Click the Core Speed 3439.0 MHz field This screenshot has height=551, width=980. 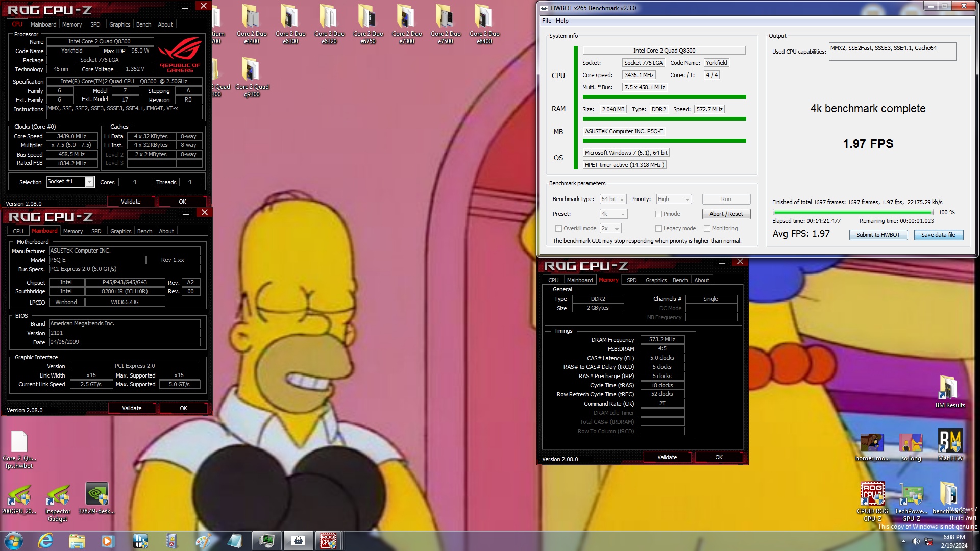tap(71, 136)
